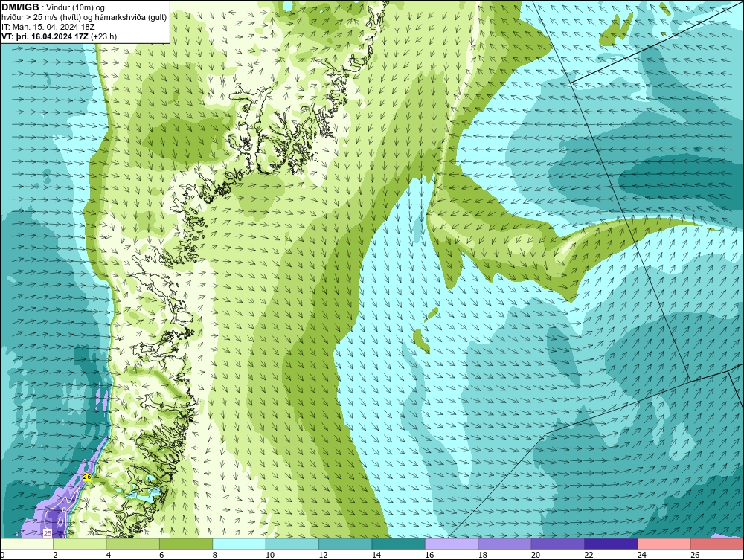Click the legend scale number 4
The height and width of the screenshot is (560, 744).
point(108,555)
